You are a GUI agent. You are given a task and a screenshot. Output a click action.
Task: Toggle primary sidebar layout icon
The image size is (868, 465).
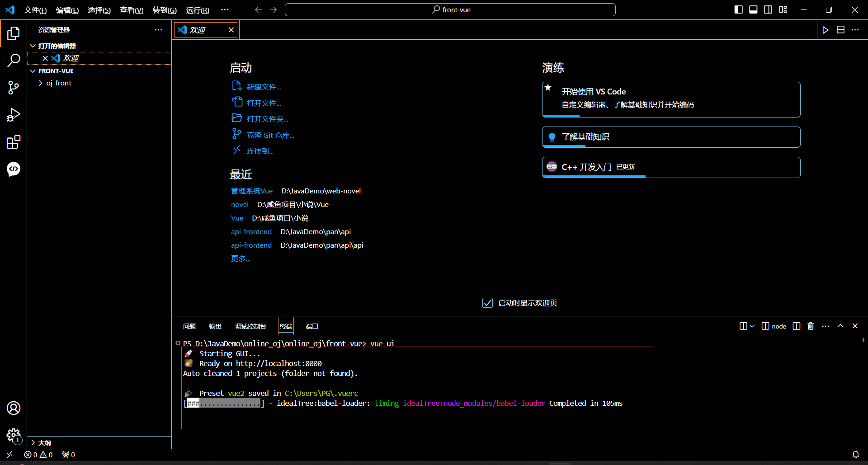739,9
